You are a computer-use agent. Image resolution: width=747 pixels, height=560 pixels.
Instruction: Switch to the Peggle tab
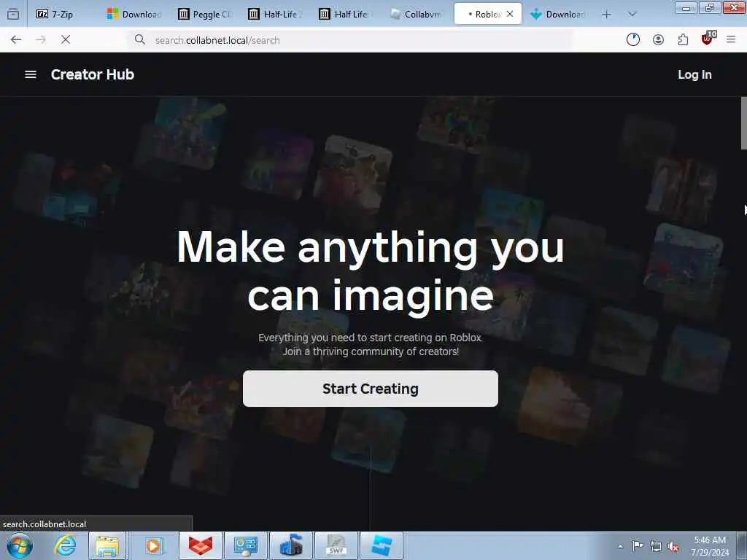point(205,15)
